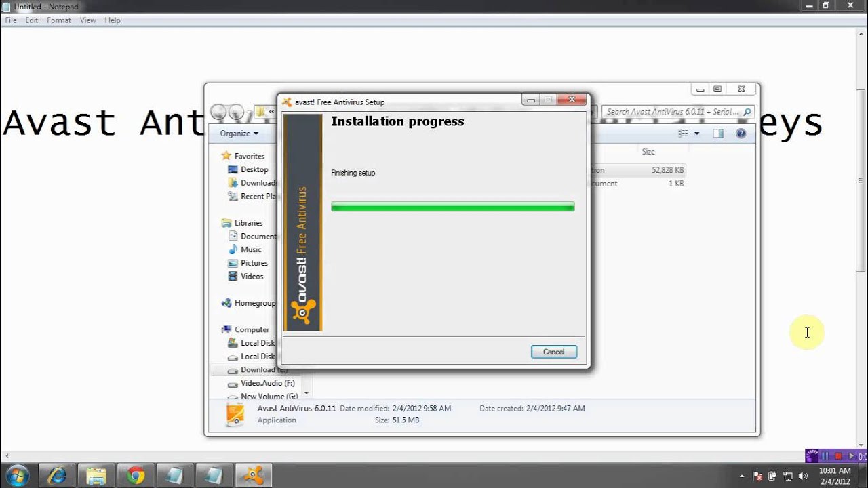Click the Avast AntiVirus installer icon in details pane
Viewport: 868px width, 488px height.
235,414
